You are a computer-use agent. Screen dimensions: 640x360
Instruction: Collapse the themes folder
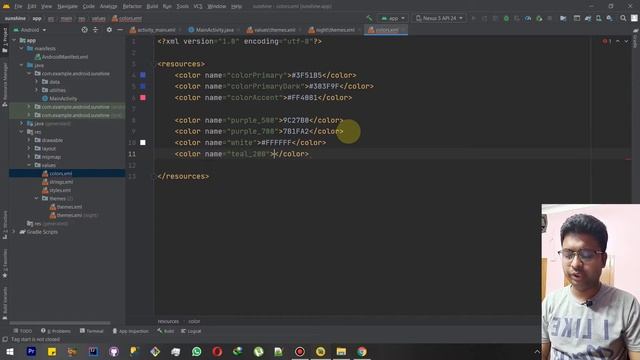[x=36, y=198]
